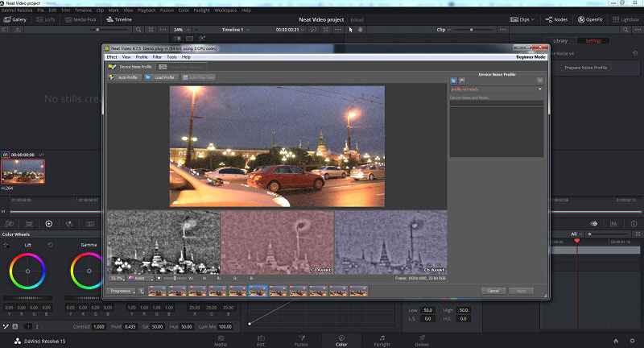Select clip 01 thumbnail in DaVinci clips strip
Image resolution: width=644 pixels, height=348 pixels.
pos(23,172)
